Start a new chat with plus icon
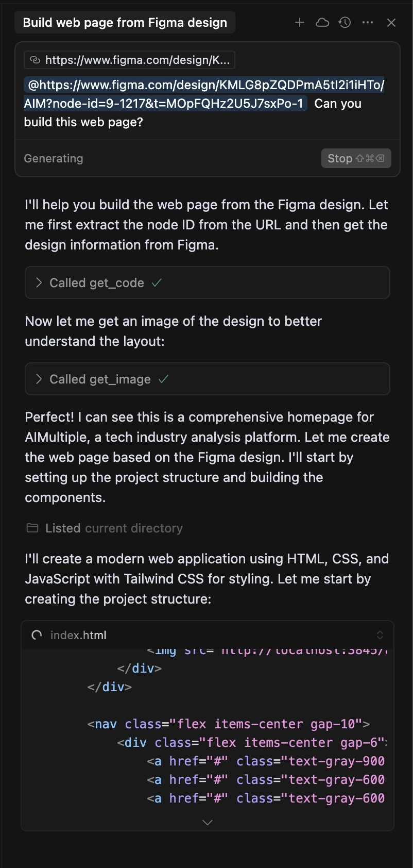The height and width of the screenshot is (868, 413). 300,23
